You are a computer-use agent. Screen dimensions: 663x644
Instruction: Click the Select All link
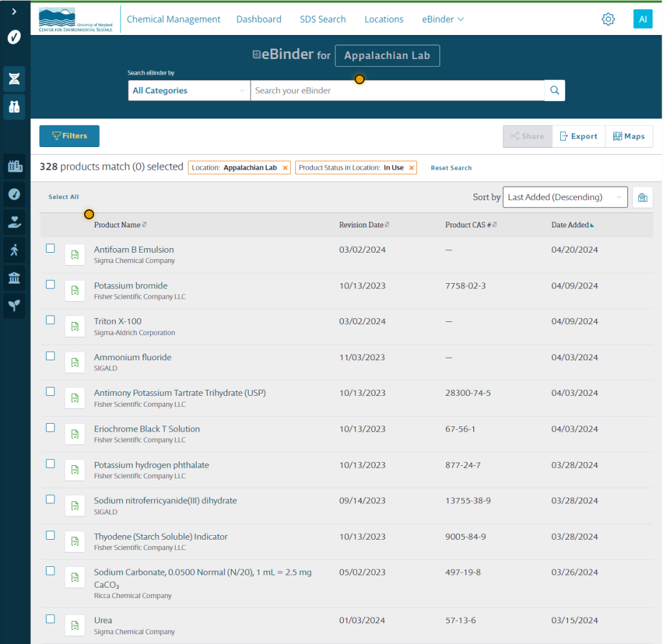(x=63, y=197)
